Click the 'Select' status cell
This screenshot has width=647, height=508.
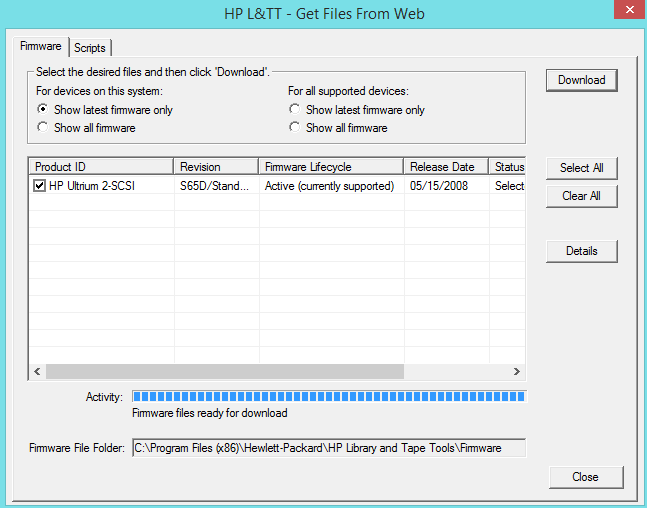[x=509, y=186]
